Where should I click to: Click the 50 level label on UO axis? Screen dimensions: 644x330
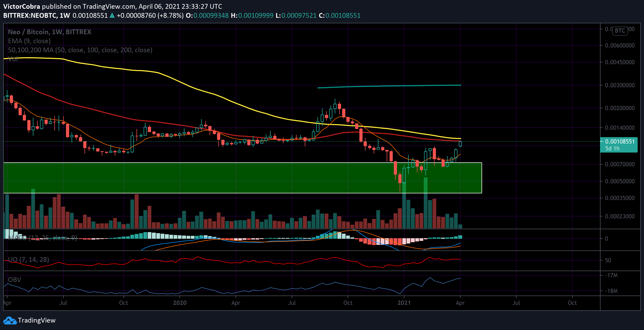[x=608, y=260]
